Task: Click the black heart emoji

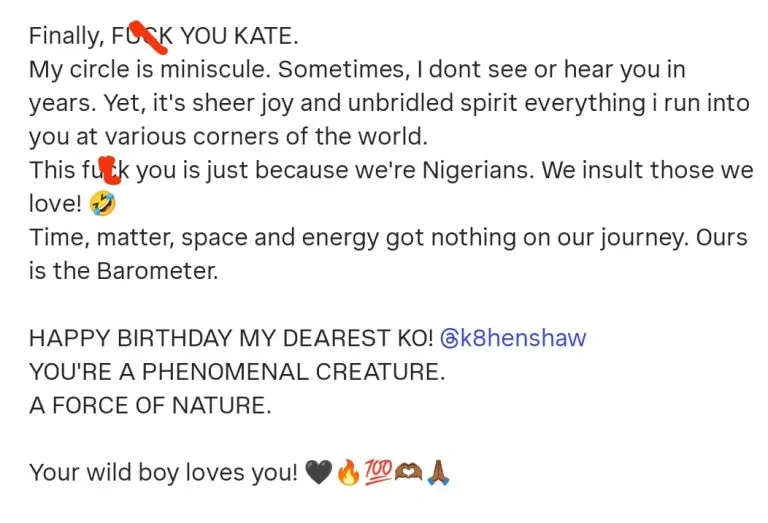Action: 318,473
